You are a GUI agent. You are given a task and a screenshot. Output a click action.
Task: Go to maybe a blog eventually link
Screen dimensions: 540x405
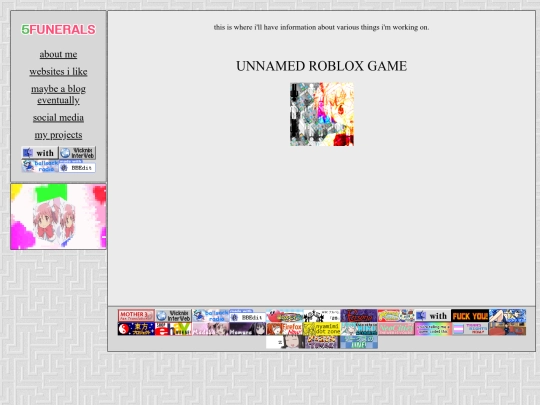[58, 94]
